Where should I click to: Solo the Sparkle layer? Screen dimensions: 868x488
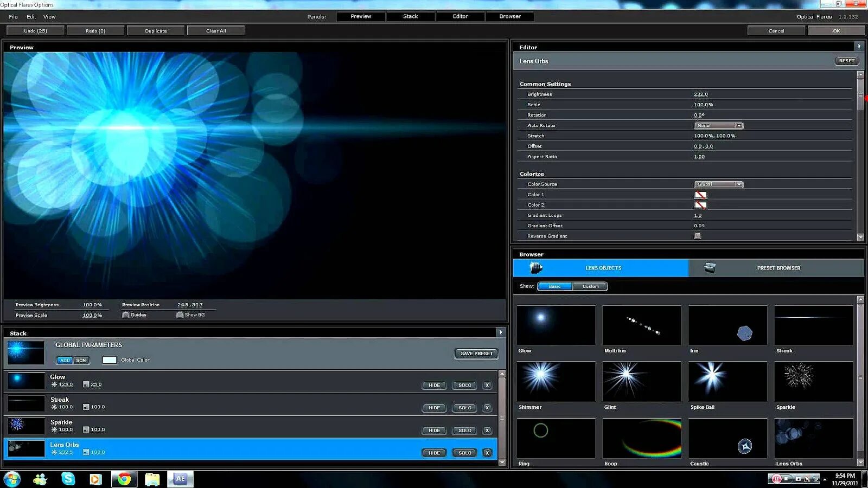pyautogui.click(x=464, y=430)
